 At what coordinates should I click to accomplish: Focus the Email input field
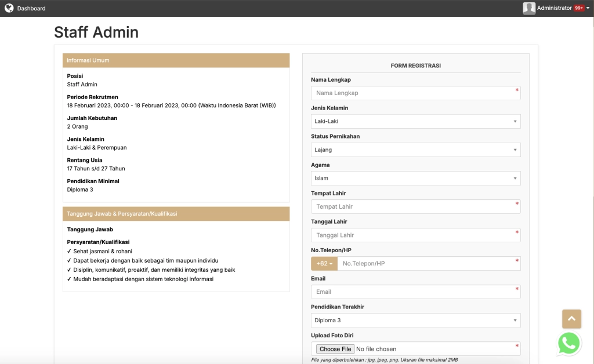415,292
